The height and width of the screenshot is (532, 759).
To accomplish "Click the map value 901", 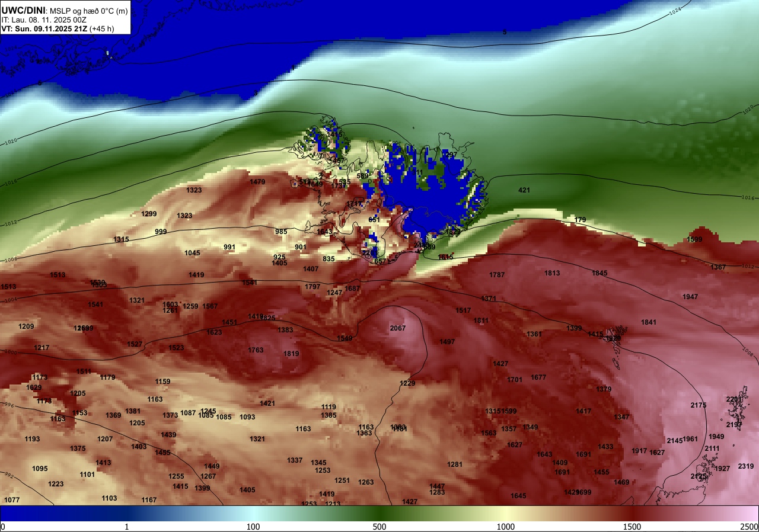I will (301, 247).
